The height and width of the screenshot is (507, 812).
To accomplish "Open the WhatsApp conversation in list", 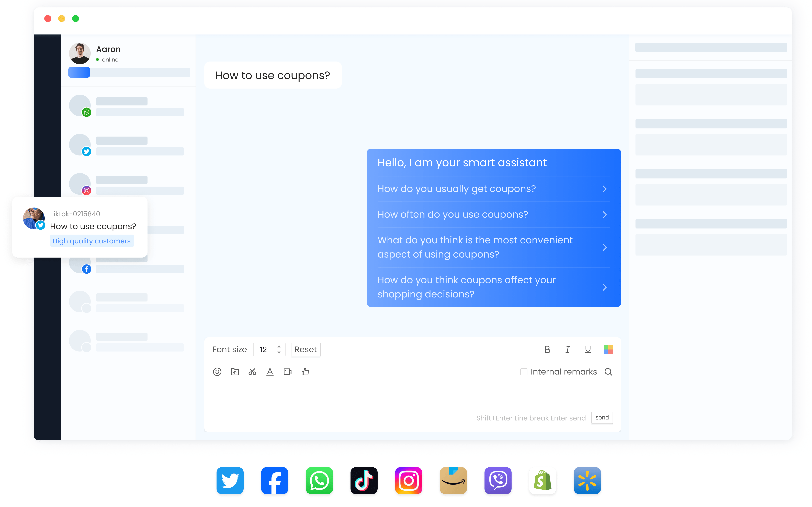I will (x=128, y=106).
